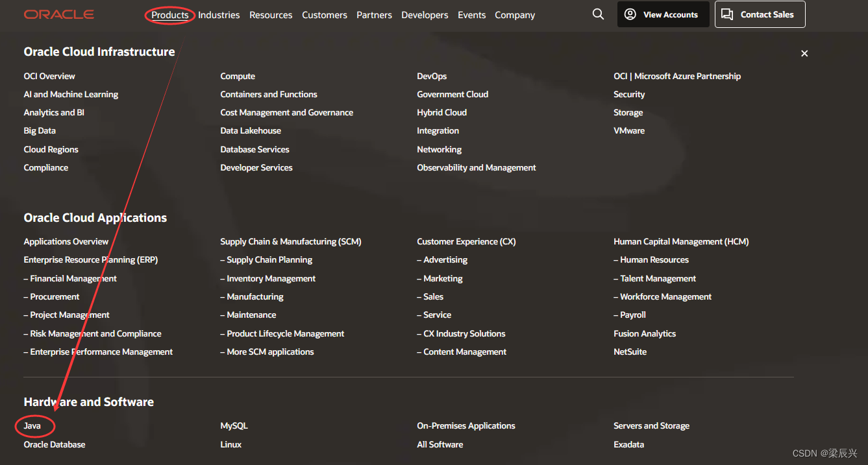Viewport: 868px width, 465px height.
Task: Open Risk Management and Compliance
Action: (92, 333)
